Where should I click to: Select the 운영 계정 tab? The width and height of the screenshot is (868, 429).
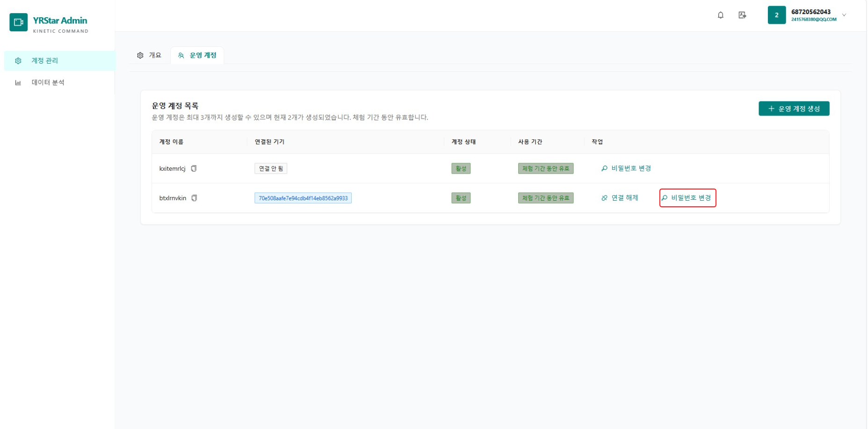click(x=197, y=55)
